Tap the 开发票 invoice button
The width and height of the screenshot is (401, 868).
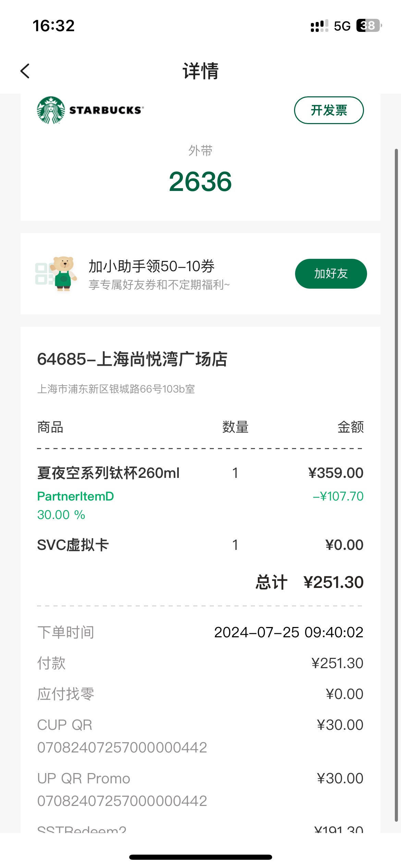[x=329, y=110]
